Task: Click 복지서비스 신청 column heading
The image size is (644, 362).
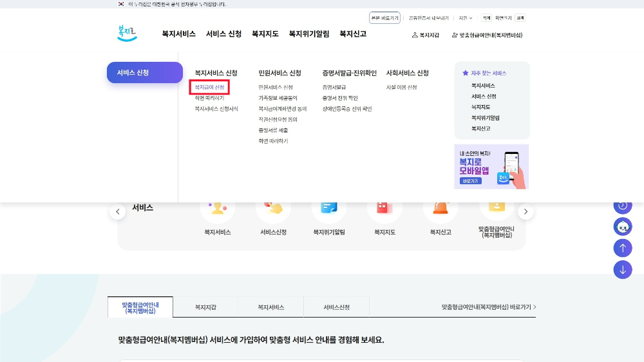Action: (216, 73)
